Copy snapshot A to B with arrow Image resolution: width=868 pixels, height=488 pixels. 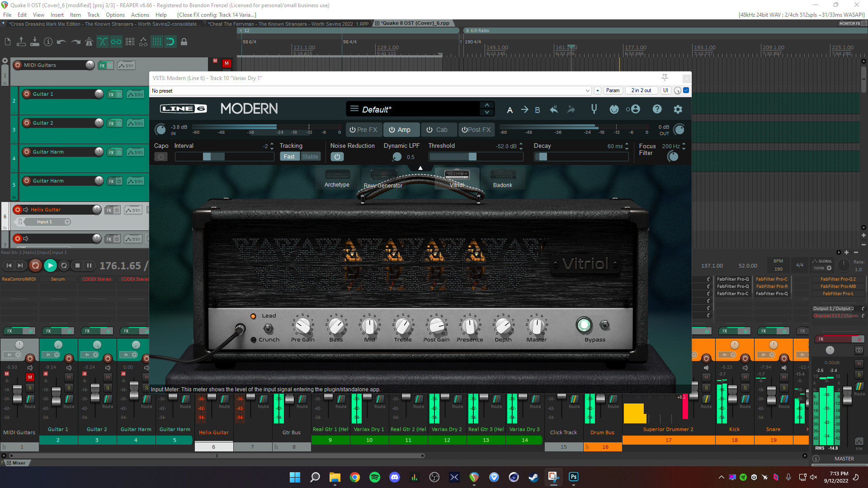pyautogui.click(x=524, y=109)
